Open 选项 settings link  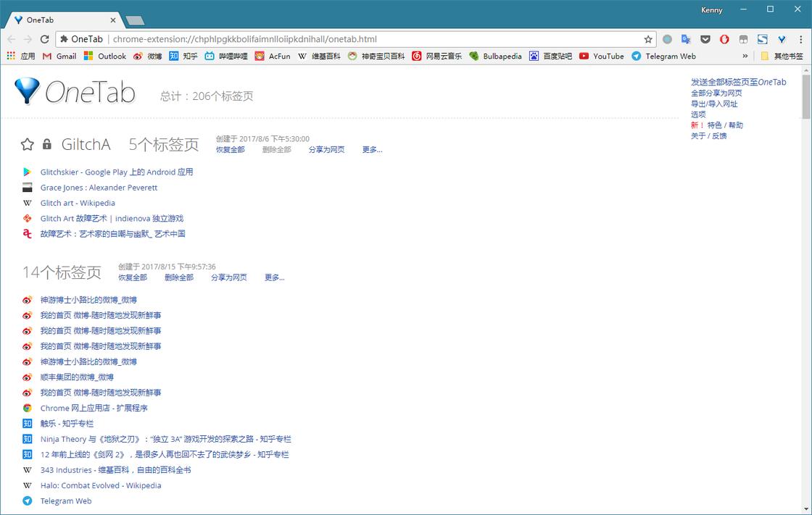click(x=698, y=114)
